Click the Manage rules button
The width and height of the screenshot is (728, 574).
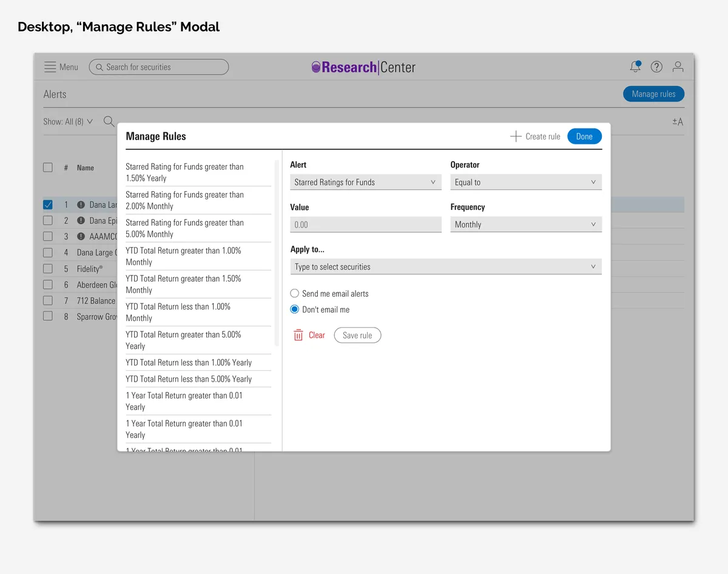[x=653, y=94]
